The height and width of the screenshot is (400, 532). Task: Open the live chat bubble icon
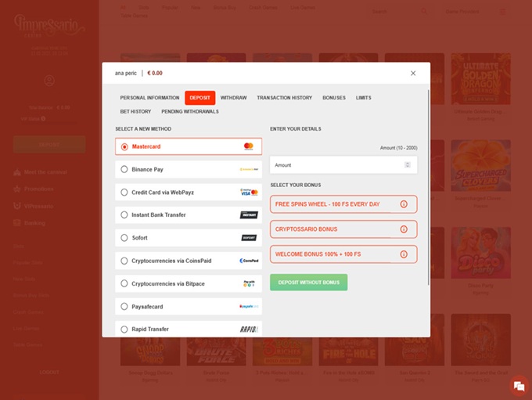click(518, 386)
